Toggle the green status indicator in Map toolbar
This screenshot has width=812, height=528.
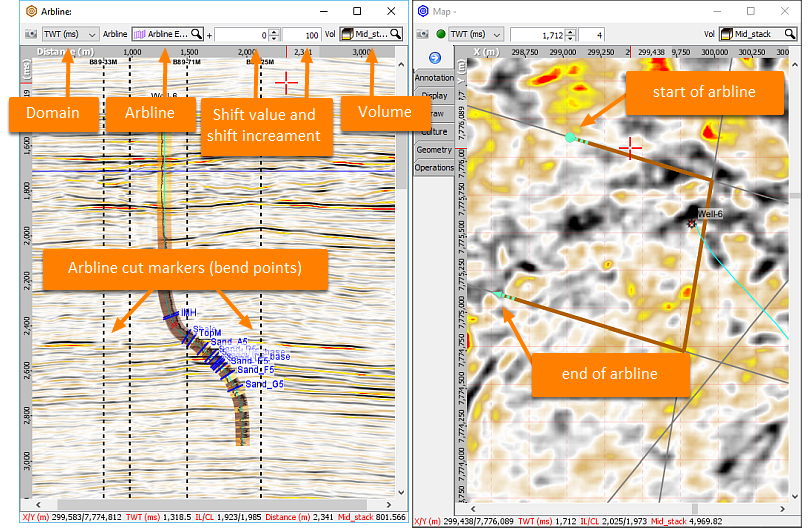point(441,34)
